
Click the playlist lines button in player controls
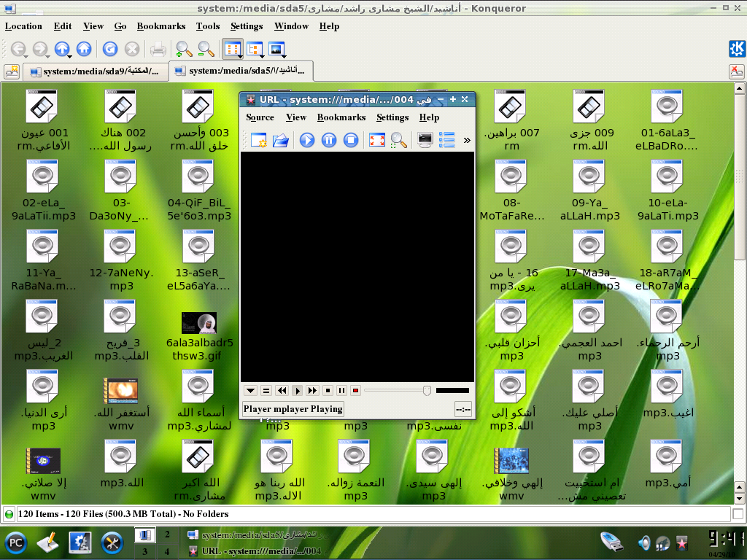pyautogui.click(x=266, y=391)
